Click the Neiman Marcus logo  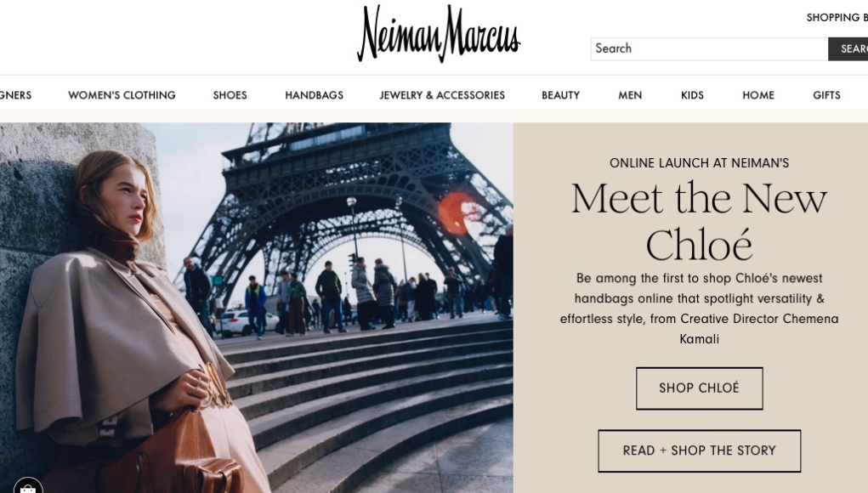[439, 33]
